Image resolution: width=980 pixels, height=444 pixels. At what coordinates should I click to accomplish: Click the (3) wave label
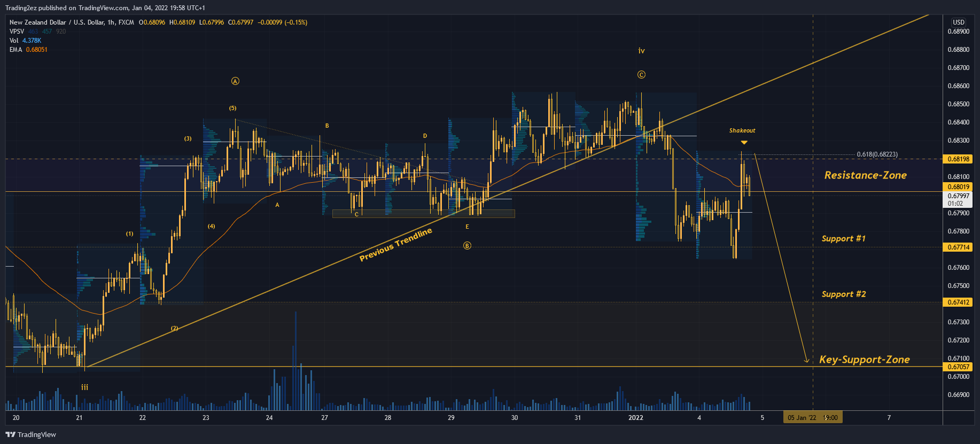point(188,138)
